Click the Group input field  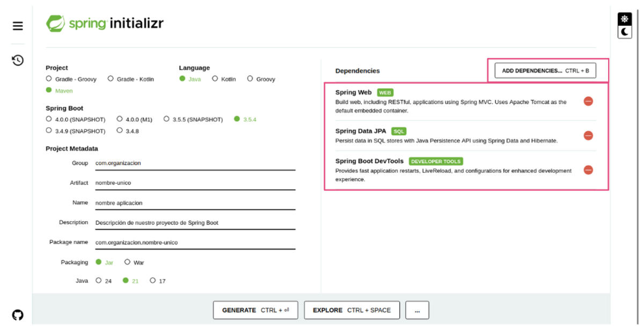195,163
